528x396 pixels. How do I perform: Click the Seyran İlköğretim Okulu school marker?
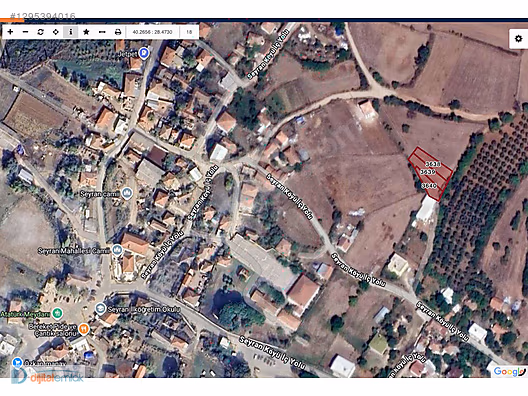100,308
